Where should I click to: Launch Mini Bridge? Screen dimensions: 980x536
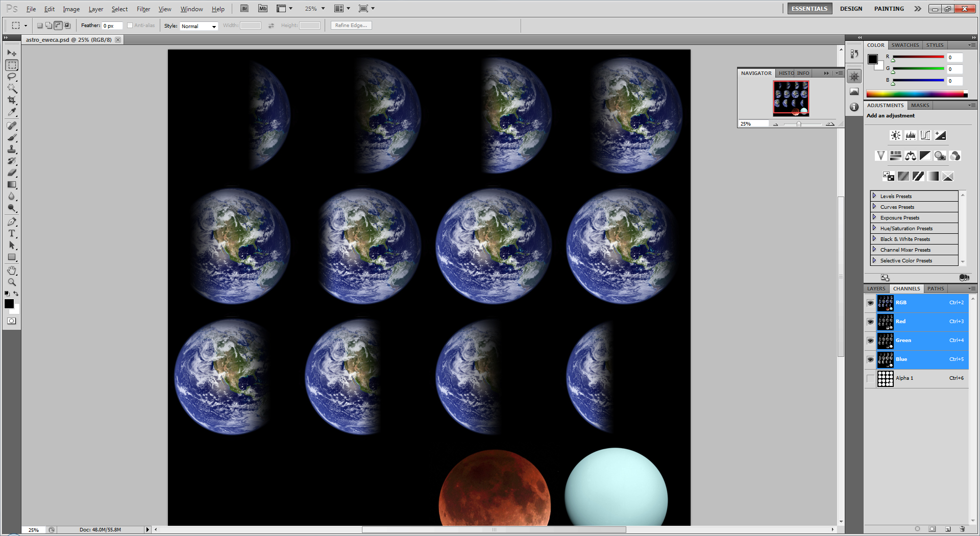click(263, 9)
